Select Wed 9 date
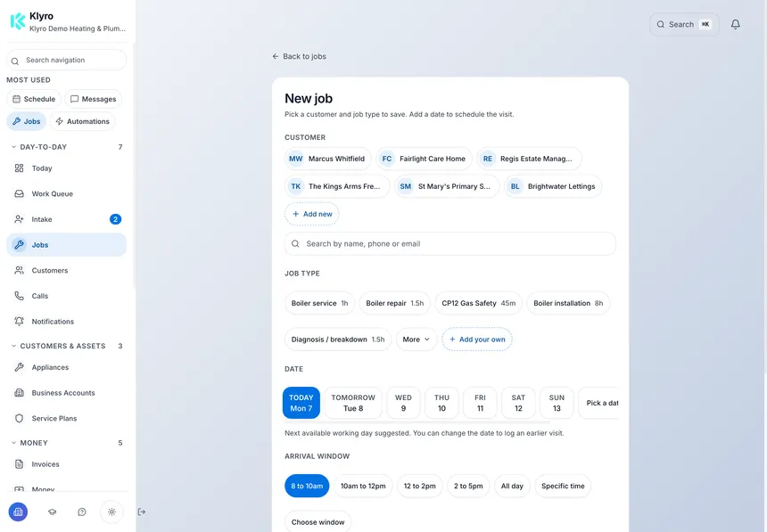This screenshot has height=532, width=767. tap(403, 403)
